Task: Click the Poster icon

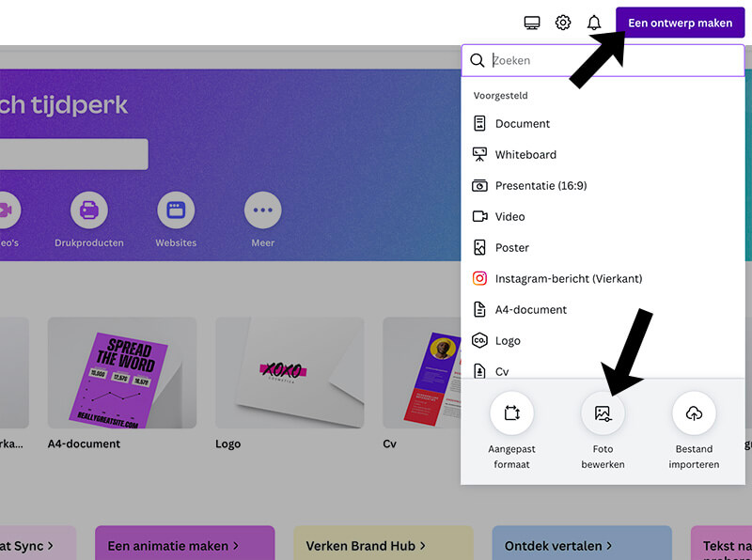Action: click(x=479, y=247)
